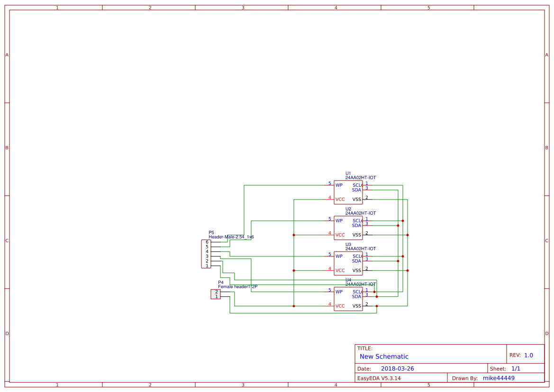Select the WP pin label on U4

click(339, 292)
